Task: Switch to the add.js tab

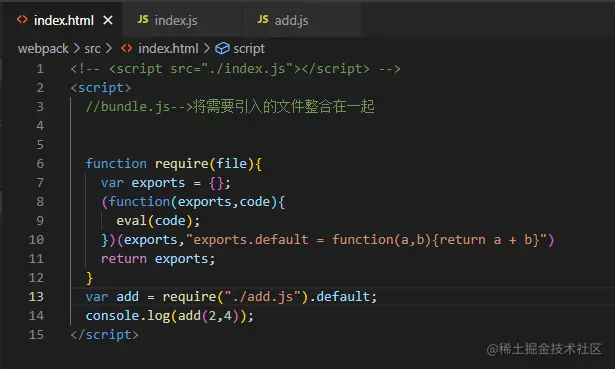Action: click(303, 20)
